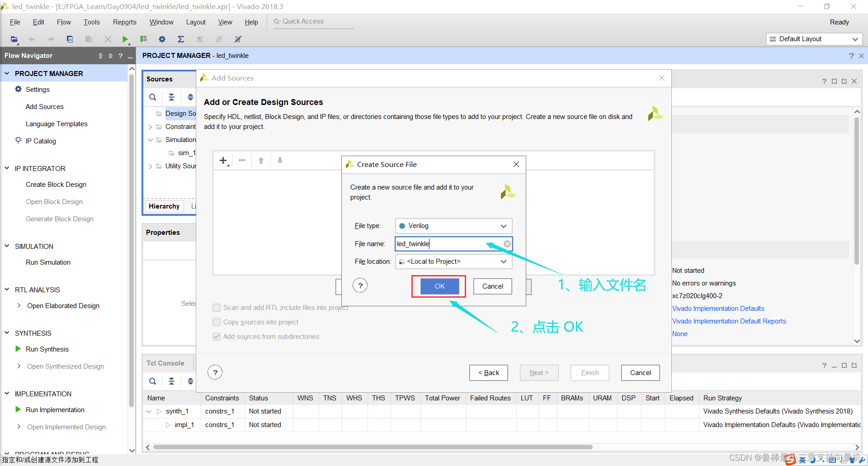Image resolution: width=868 pixels, height=466 pixels.
Task: Click Cancel in Create Source File dialog
Action: click(492, 286)
